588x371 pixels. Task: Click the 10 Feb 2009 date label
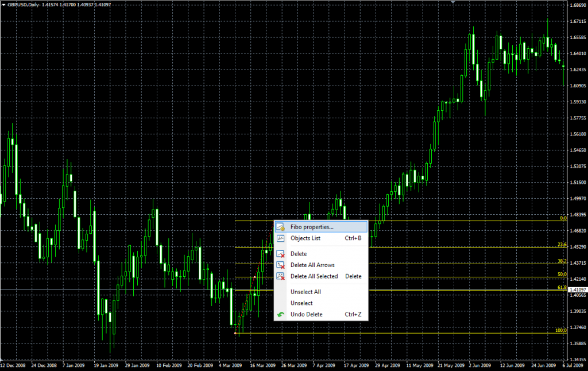pos(169,365)
